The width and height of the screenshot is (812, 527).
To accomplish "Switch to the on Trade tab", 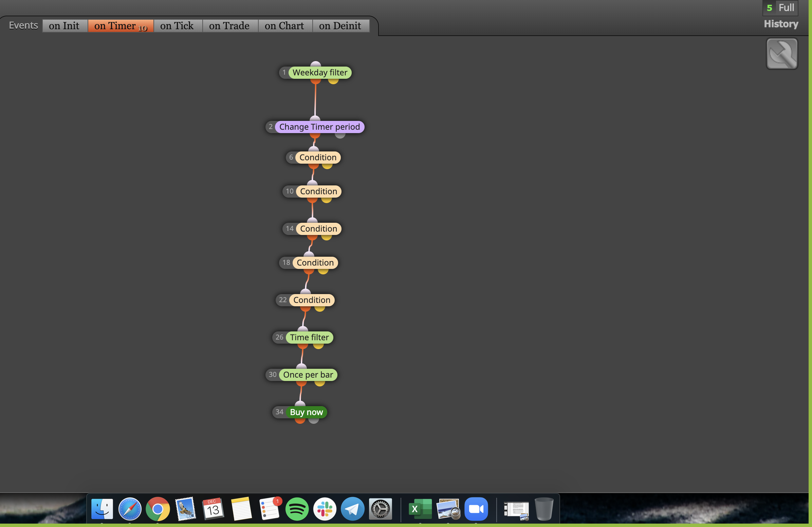I will [x=229, y=25].
